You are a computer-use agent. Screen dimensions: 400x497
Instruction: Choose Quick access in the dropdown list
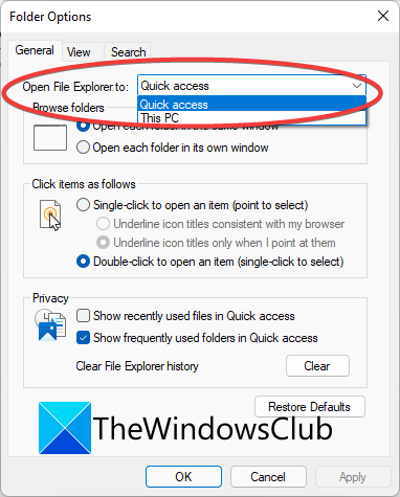pos(252,104)
